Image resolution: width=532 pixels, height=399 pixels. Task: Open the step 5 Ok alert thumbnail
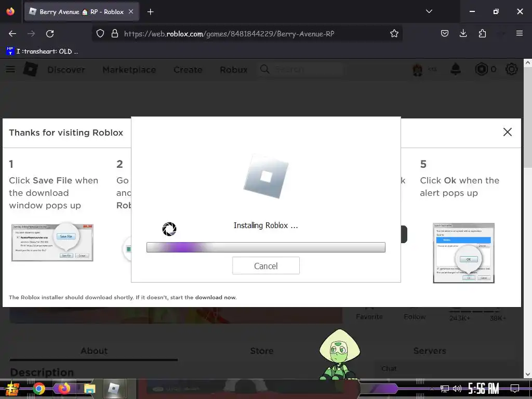coord(463,253)
